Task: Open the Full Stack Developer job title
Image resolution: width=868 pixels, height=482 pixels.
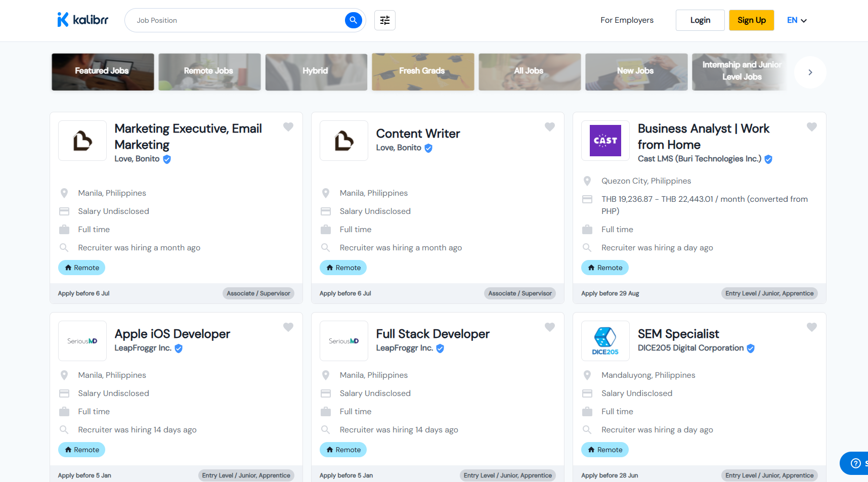Action: point(432,334)
